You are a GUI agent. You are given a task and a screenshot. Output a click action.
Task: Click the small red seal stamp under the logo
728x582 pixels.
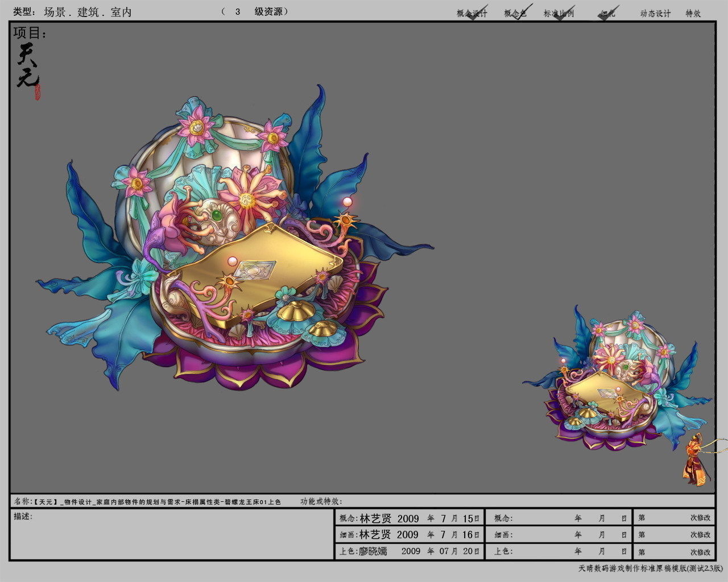(38, 93)
